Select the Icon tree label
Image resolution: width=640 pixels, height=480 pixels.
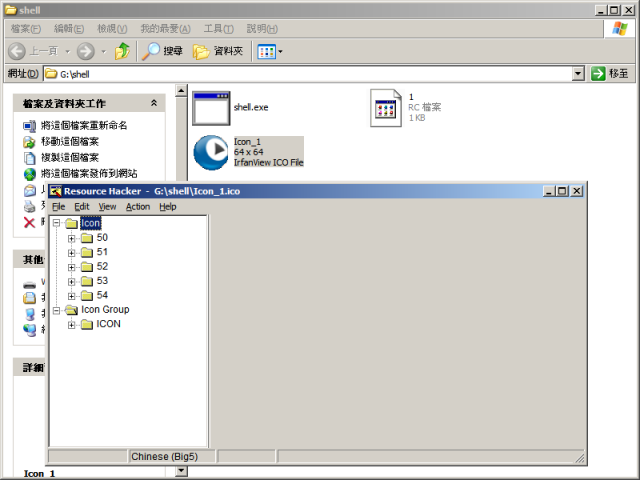click(x=90, y=223)
